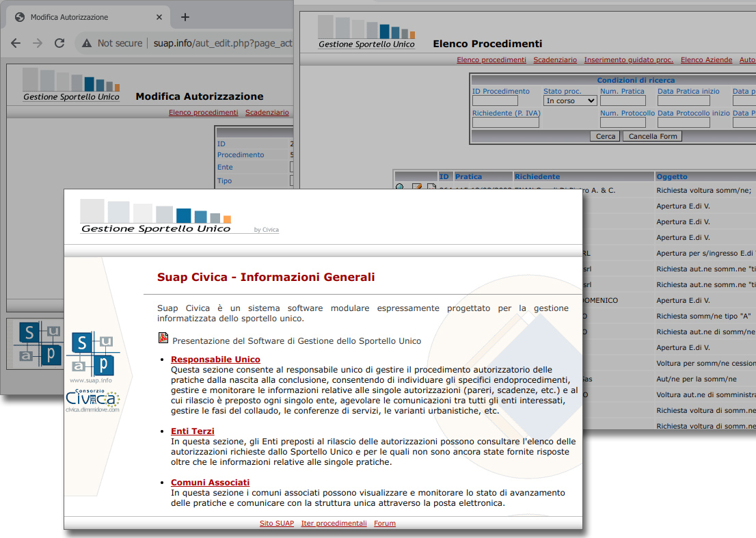The width and height of the screenshot is (756, 538).
Task: Open the Responsabile Unico section link
Action: [215, 360]
